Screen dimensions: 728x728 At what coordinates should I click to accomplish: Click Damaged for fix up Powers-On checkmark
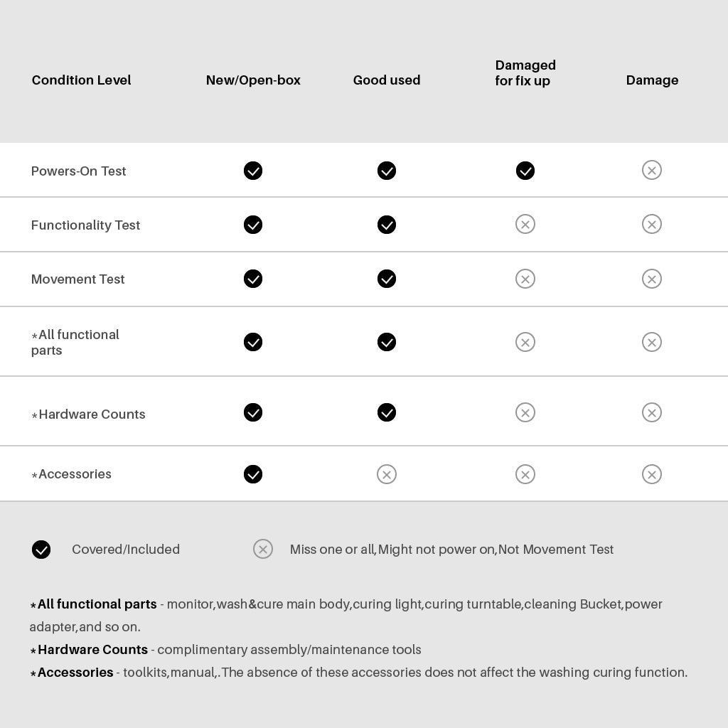tap(525, 171)
